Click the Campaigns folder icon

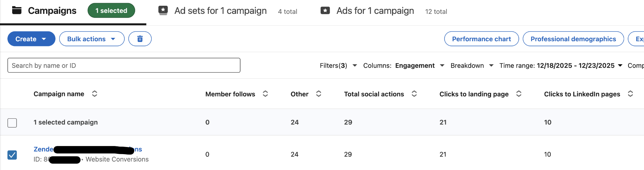(x=17, y=10)
